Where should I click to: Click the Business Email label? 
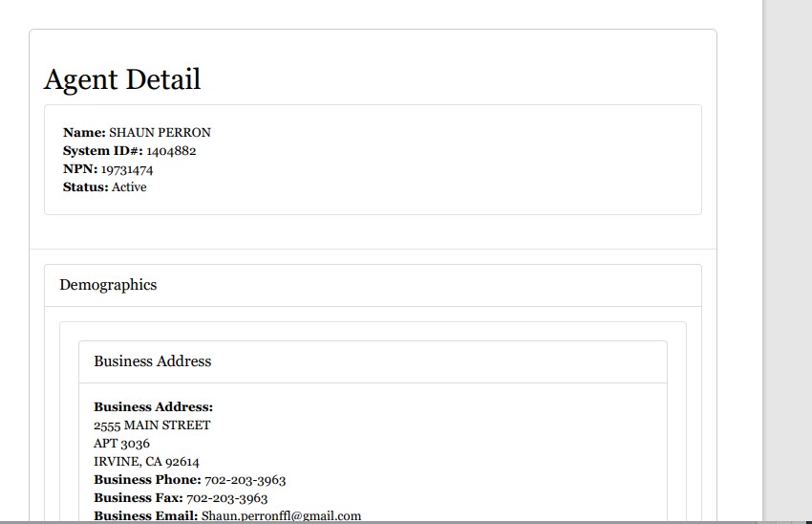tap(145, 516)
